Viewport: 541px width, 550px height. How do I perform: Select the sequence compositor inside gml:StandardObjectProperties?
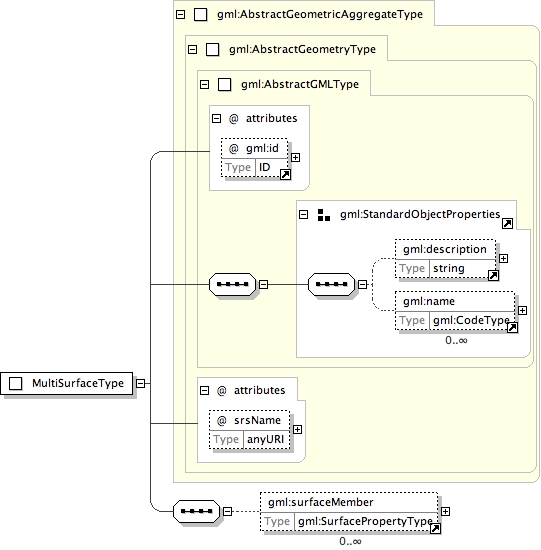pyautogui.click(x=331, y=284)
